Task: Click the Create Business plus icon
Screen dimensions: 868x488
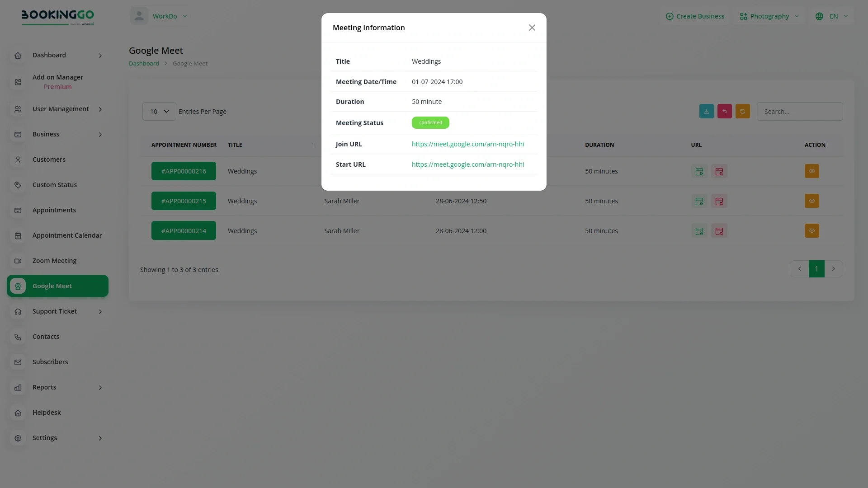Action: point(670,16)
